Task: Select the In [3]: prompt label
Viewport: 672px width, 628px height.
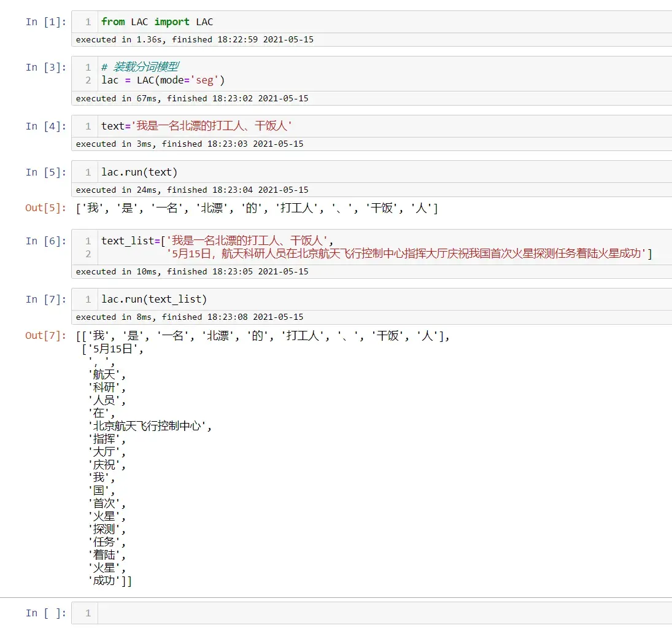Action: click(x=46, y=68)
